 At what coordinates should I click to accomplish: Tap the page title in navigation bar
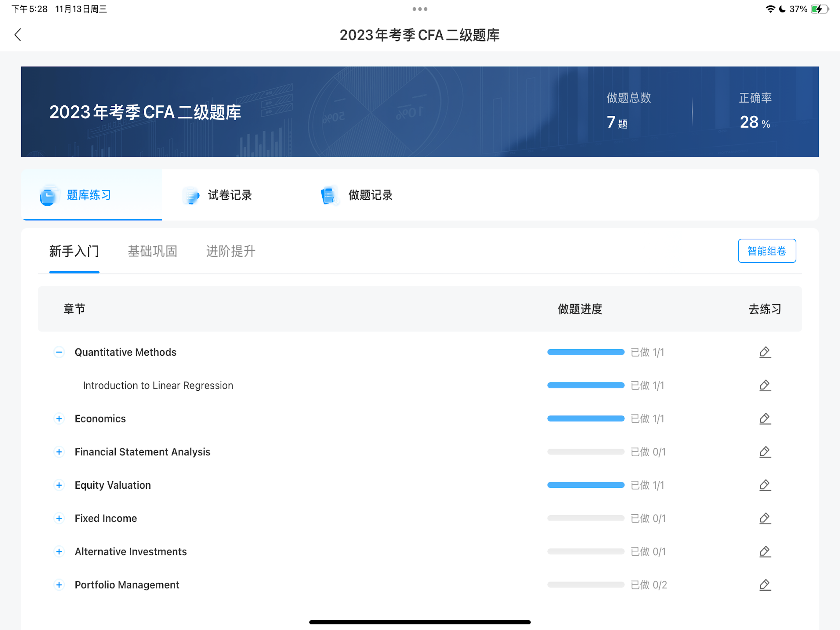tap(420, 35)
